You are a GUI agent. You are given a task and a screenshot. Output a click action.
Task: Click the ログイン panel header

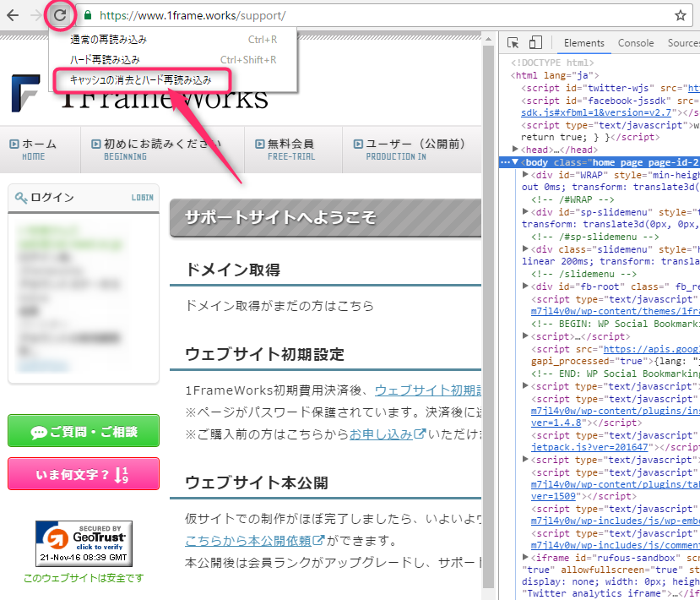(84, 198)
